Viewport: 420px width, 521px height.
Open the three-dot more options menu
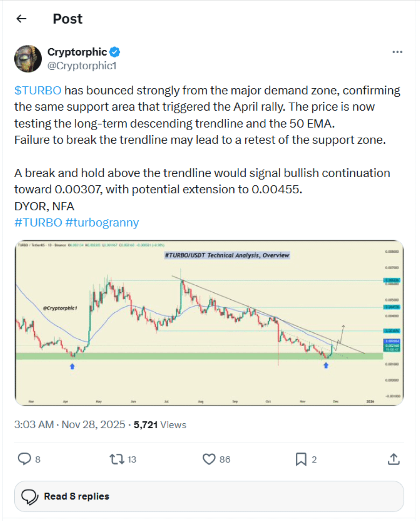tap(397, 52)
